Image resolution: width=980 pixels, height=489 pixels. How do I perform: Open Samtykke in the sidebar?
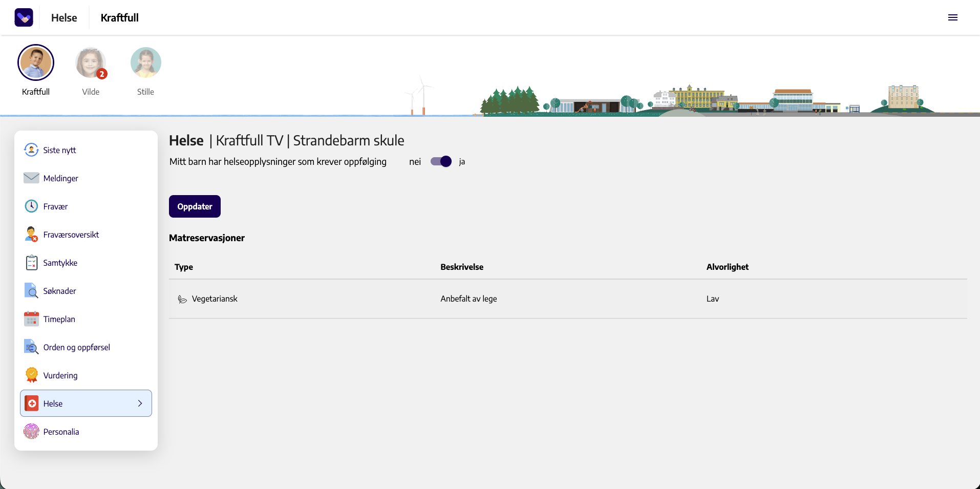86,263
